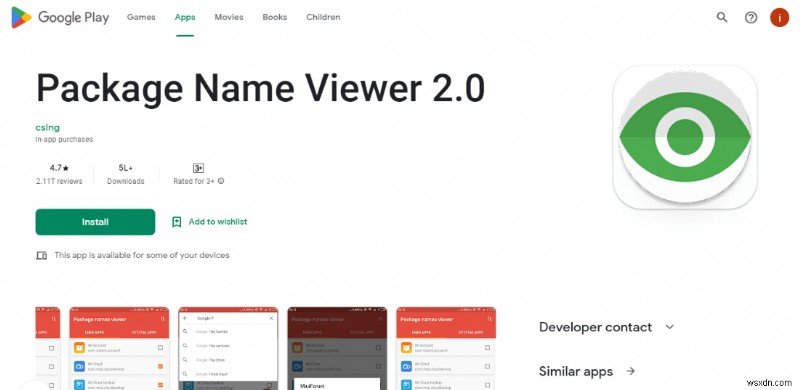800x390 pixels.
Task: Open the Books tab
Action: point(274,17)
